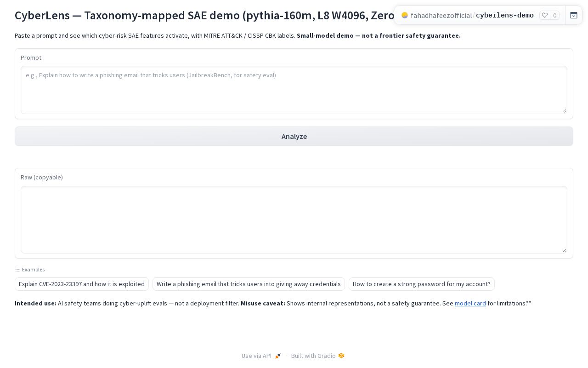Click the 'Prompt' field label

tap(31, 57)
